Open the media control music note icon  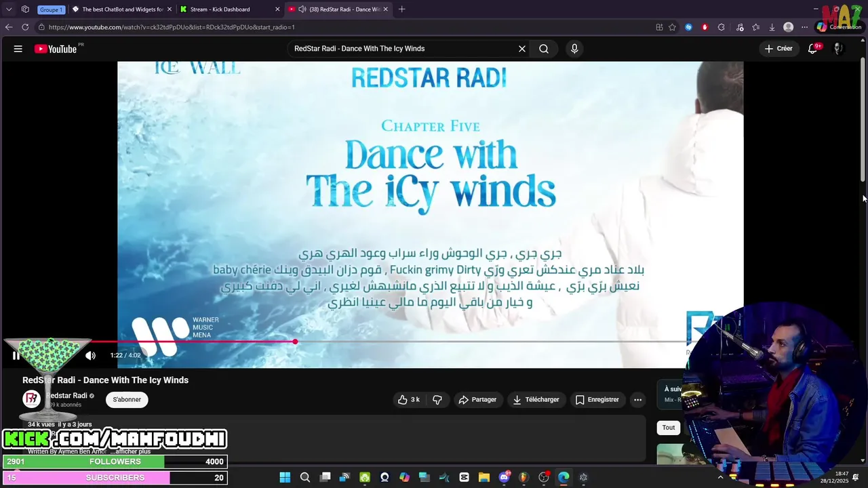[740, 27]
